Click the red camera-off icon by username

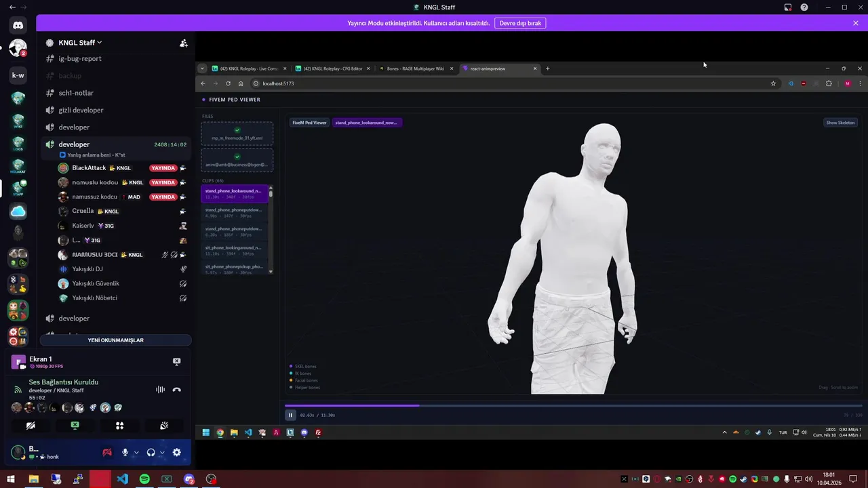pyautogui.click(x=106, y=452)
